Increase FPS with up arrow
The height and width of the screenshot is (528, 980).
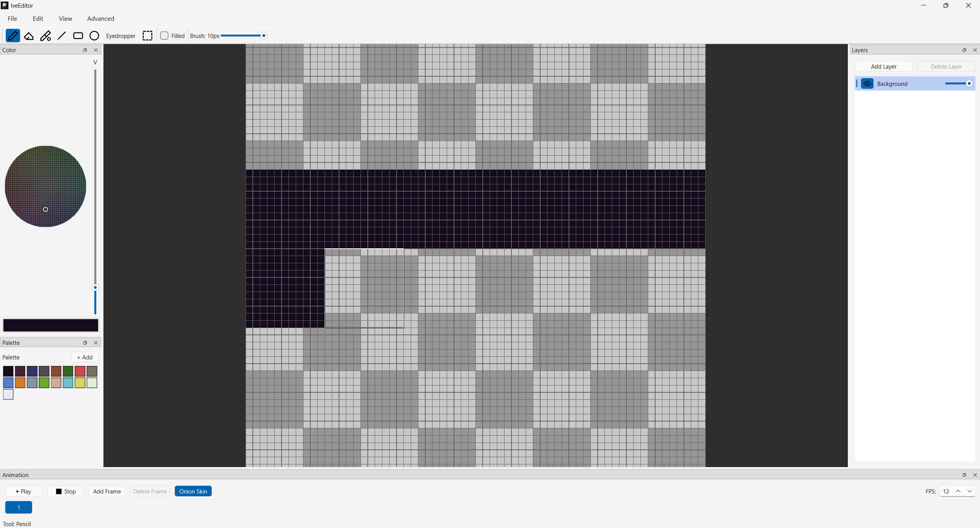[x=958, y=491]
